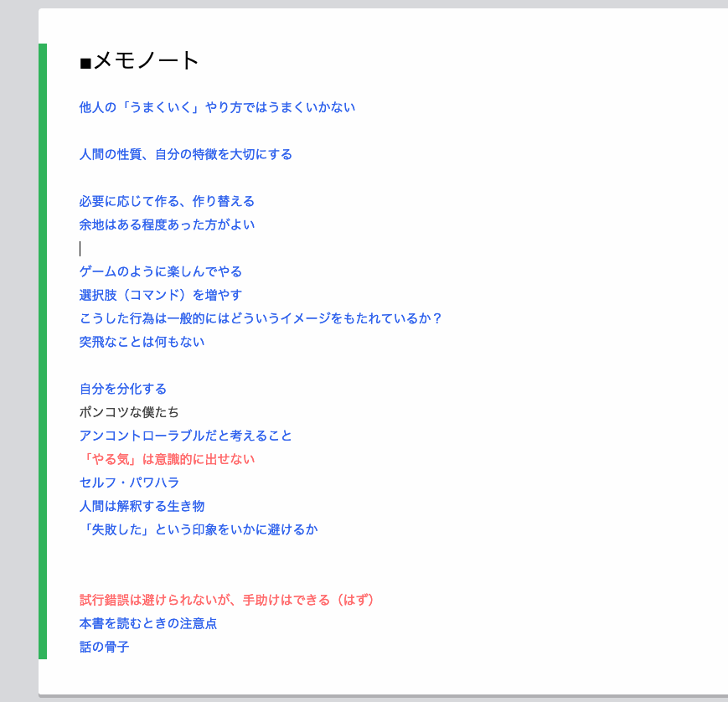Click the link セルフ・パワハラ
This screenshot has height=702, width=728.
[x=127, y=483]
